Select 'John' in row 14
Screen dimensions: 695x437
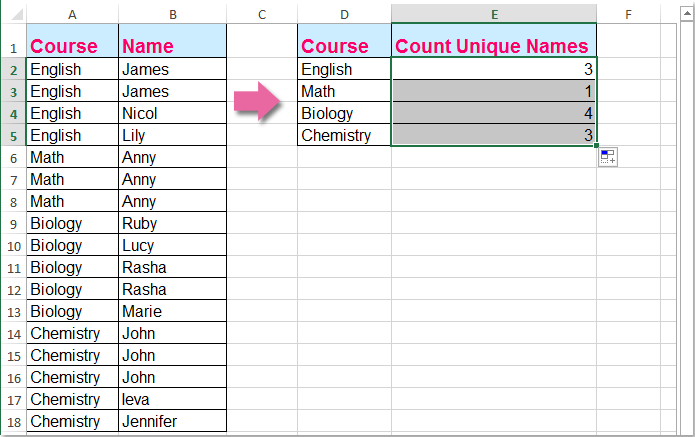172,333
